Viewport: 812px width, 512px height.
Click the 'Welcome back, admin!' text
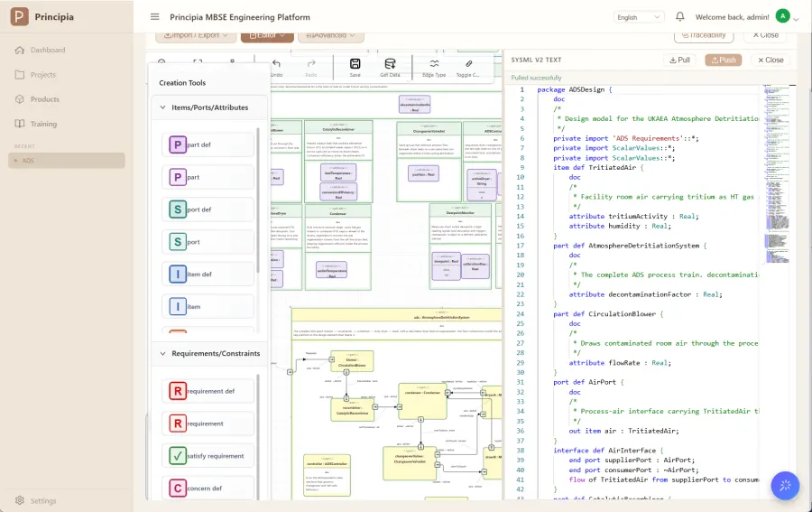point(732,17)
